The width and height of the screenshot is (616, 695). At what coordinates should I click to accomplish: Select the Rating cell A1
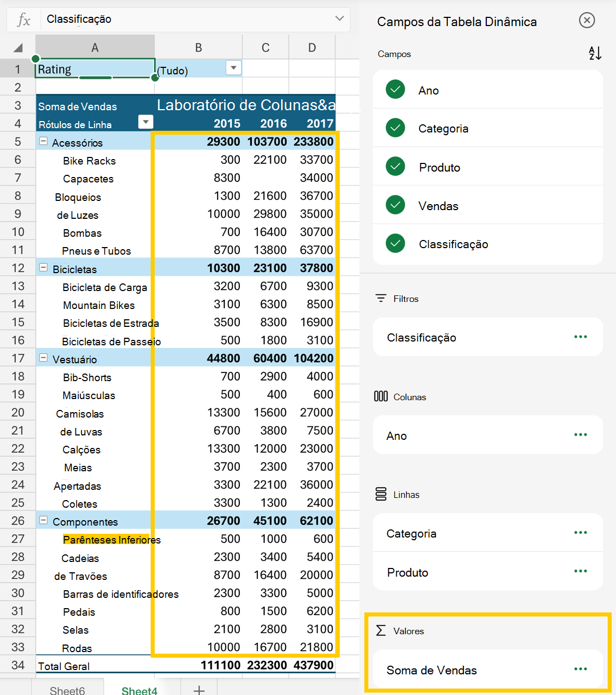[x=96, y=68]
